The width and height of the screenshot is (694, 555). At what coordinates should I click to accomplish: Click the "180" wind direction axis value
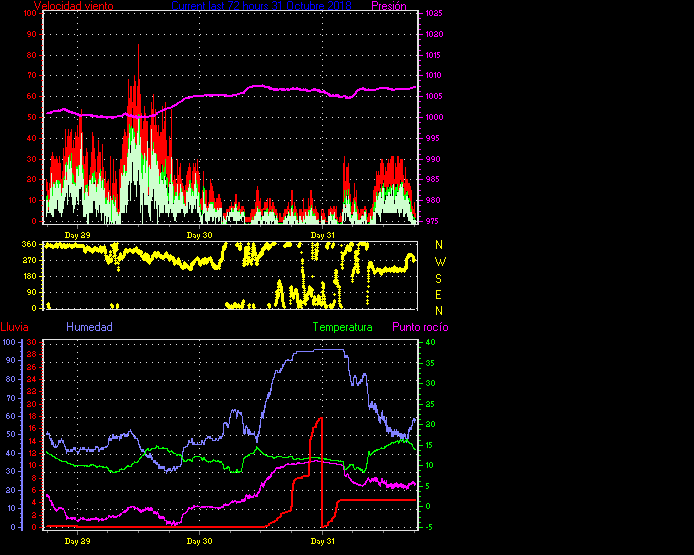pos(29,276)
